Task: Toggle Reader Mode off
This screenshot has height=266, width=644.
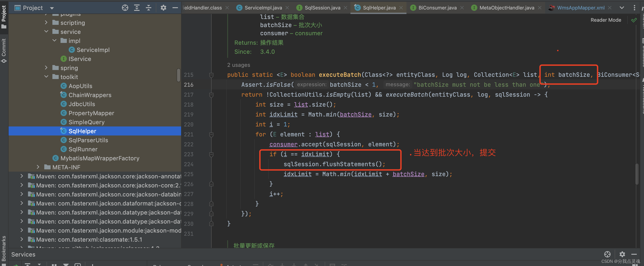Action: click(x=606, y=20)
